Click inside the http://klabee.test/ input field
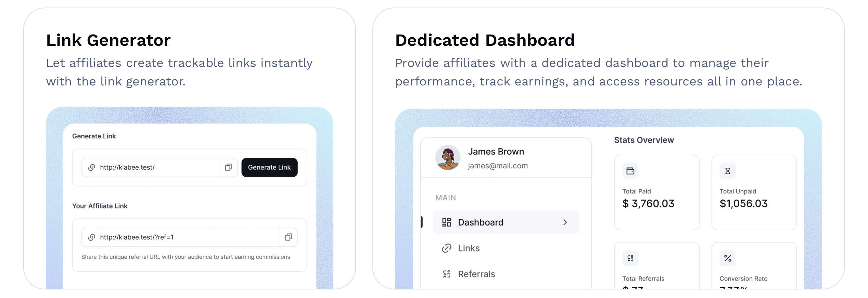This screenshot has width=868, height=298. point(147,167)
